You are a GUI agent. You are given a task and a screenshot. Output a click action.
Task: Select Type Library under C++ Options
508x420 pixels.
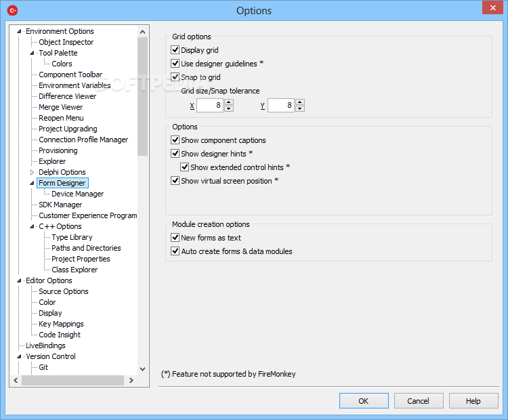coord(72,237)
